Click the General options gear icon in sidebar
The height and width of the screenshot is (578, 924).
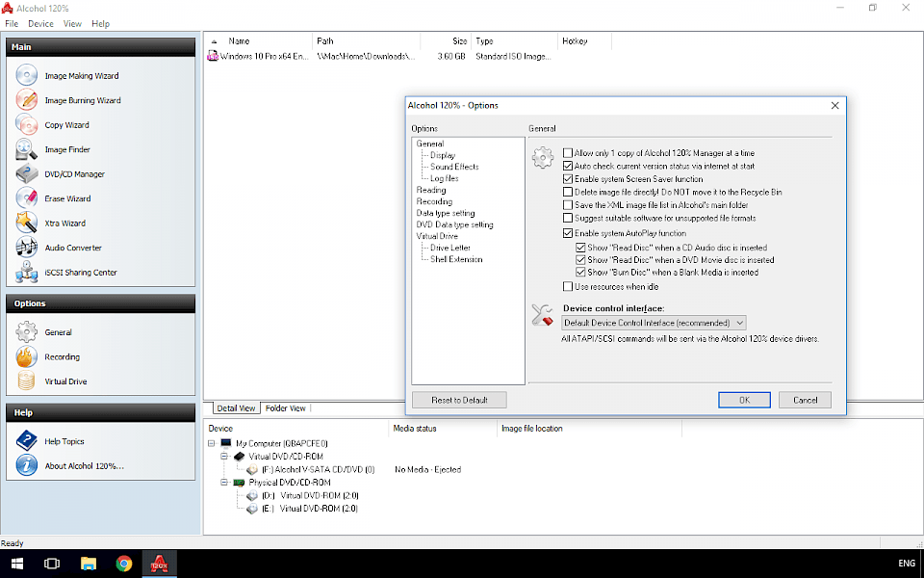(27, 332)
